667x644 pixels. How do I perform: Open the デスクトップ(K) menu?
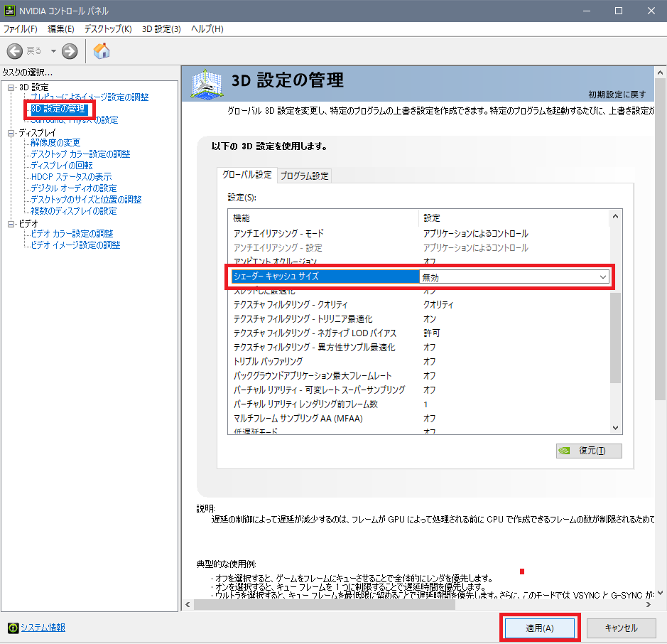tap(108, 29)
